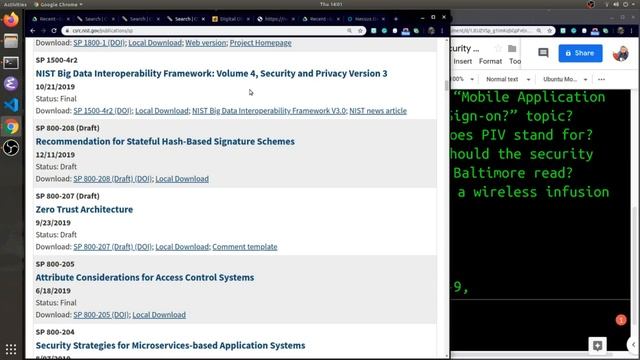
Task: Click Local Download for SP 1500-4r2
Action: (162, 111)
